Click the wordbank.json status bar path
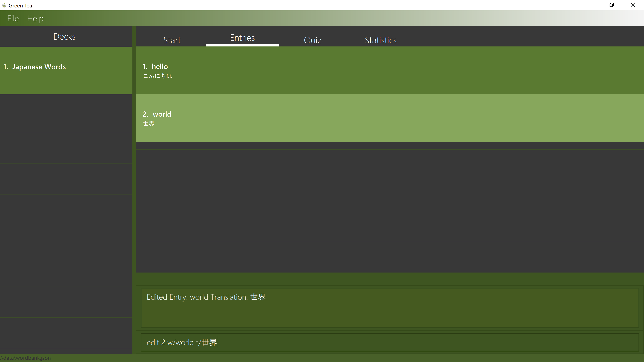This screenshot has height=362, width=644. 26,358
